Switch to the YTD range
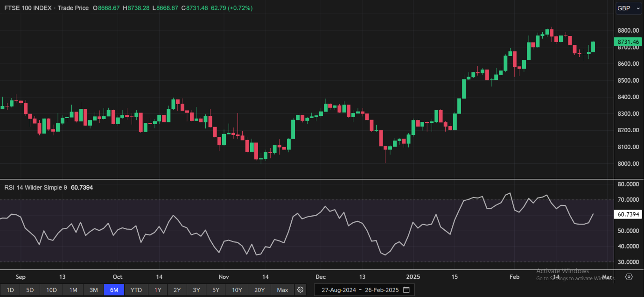Viewport: 644px width, 297px height. (136, 290)
